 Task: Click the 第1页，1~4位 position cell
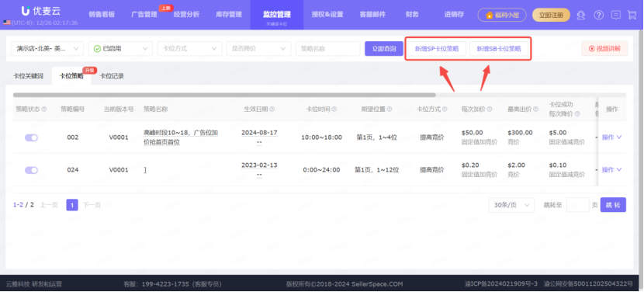pyautogui.click(x=376, y=137)
